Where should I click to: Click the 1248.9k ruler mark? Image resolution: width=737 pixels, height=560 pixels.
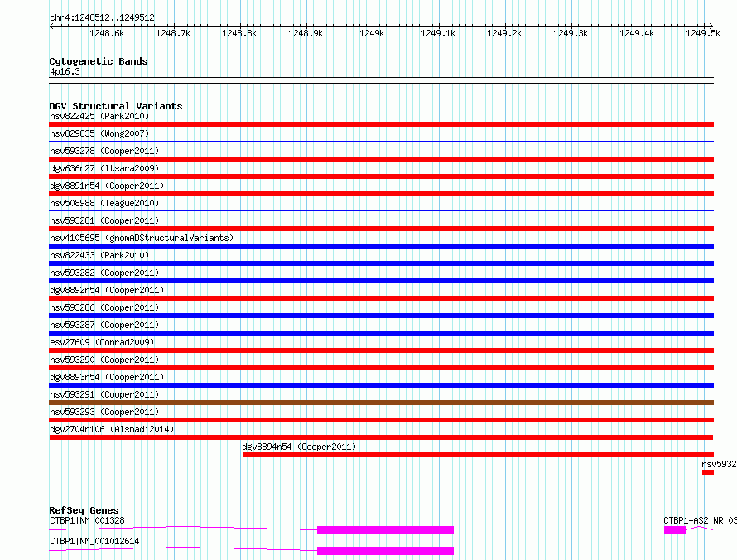[x=306, y=33]
